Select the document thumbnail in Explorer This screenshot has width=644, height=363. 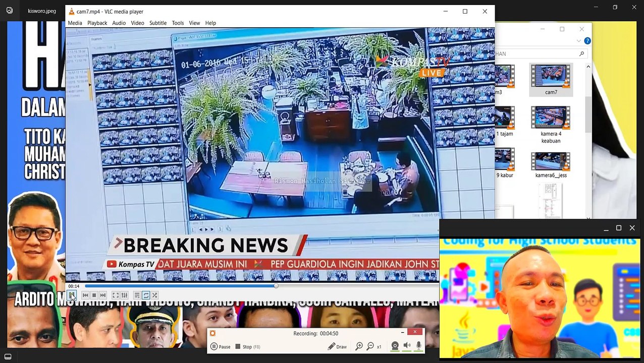pyautogui.click(x=550, y=200)
